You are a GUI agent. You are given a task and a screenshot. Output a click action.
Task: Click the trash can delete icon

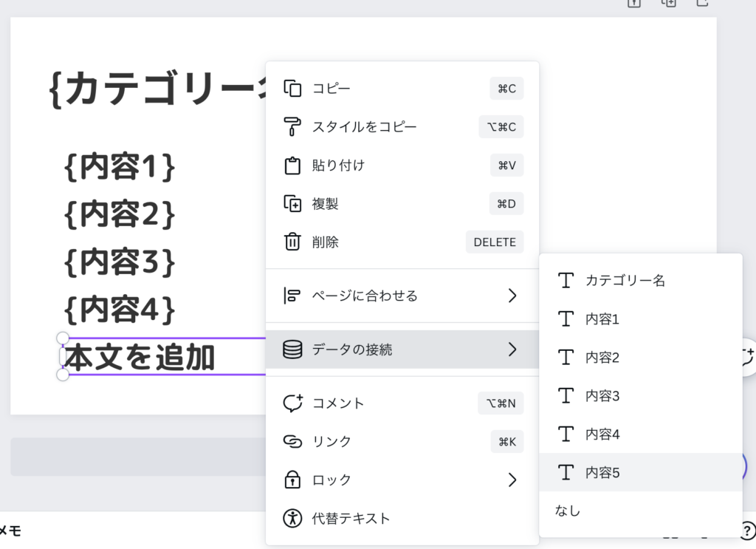coord(293,242)
